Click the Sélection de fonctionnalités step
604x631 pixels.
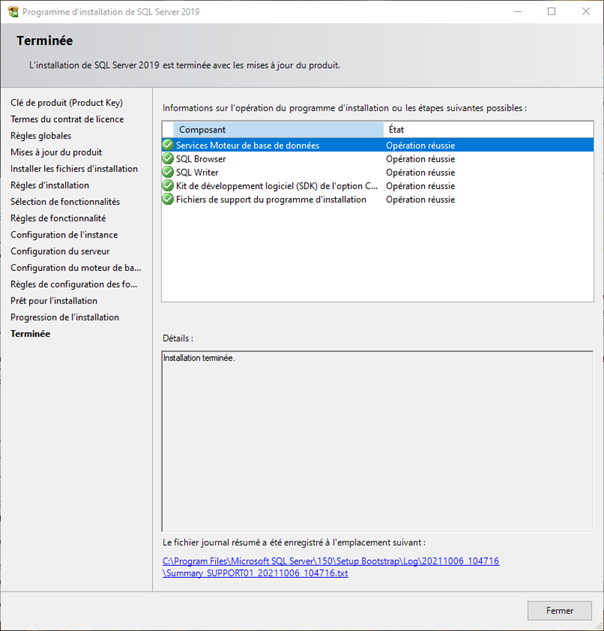pyautogui.click(x=65, y=202)
